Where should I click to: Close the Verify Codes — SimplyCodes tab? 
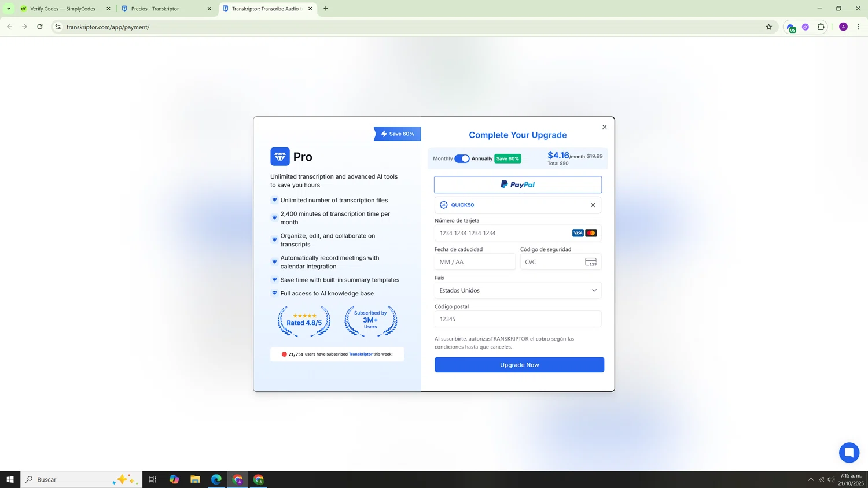click(x=108, y=9)
